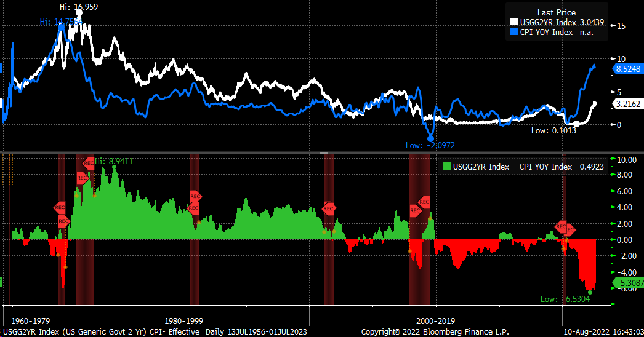The width and height of the screenshot is (644, 337).
Task: Click the 'Low: 0.1013' label
Action: [x=553, y=130]
